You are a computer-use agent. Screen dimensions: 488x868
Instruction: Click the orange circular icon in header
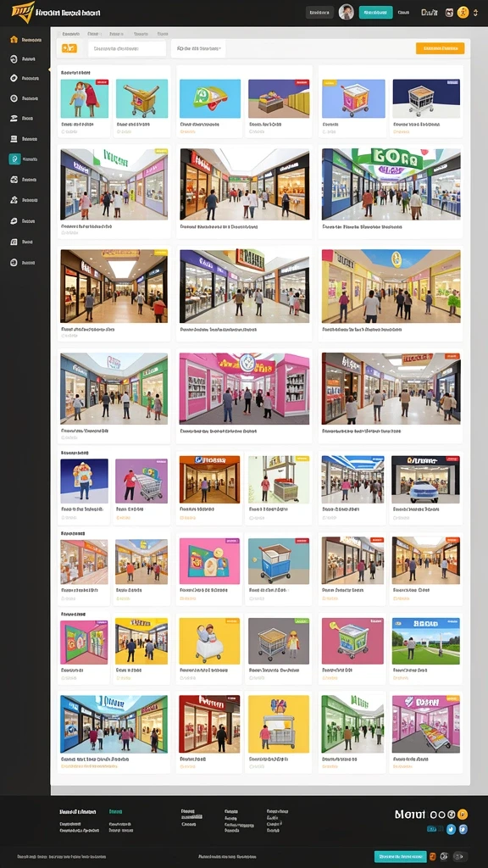pos(463,12)
